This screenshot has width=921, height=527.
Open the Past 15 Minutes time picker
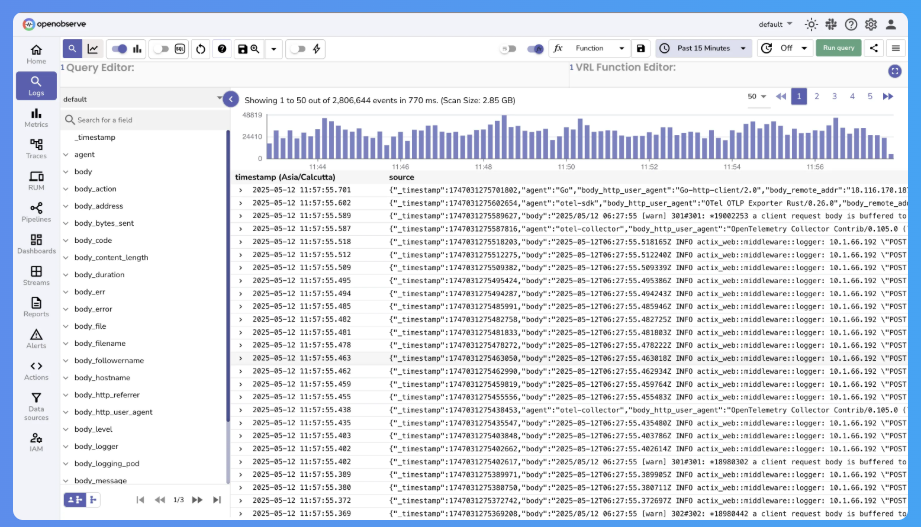click(x=703, y=48)
